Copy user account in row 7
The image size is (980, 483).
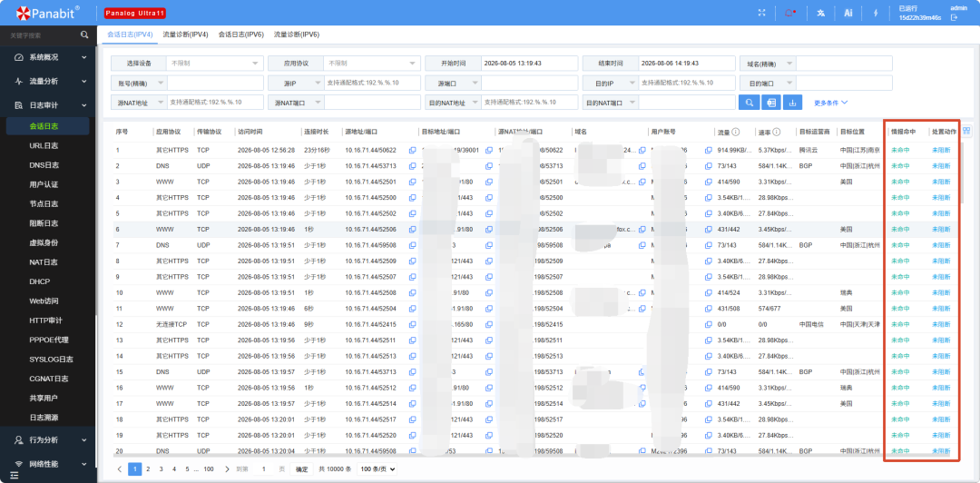point(708,245)
